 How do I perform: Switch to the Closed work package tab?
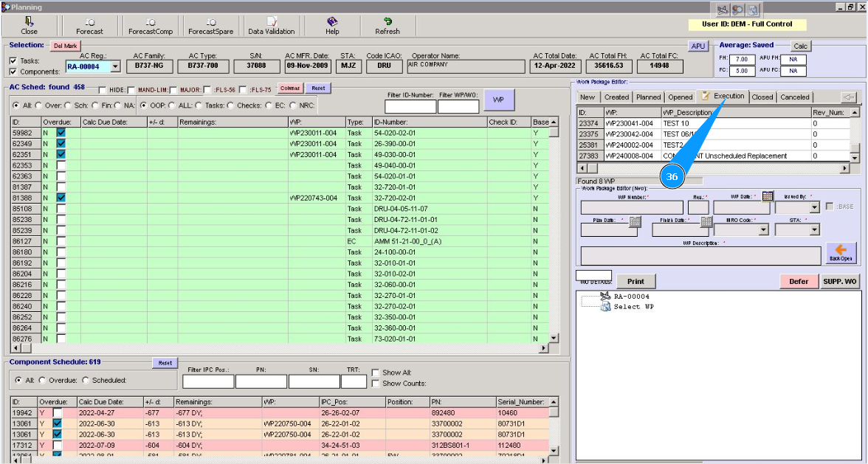(x=762, y=97)
